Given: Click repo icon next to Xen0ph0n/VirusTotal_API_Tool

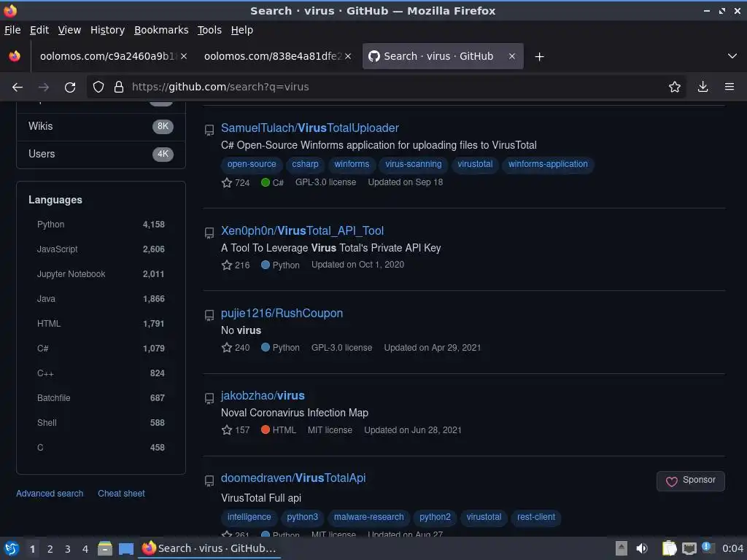Looking at the screenshot, I should (209, 233).
